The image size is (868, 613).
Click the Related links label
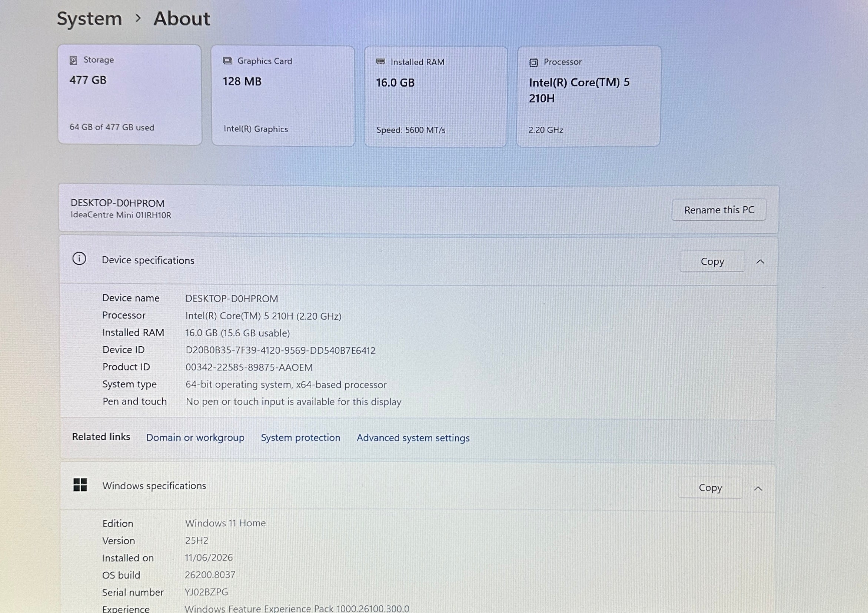point(101,436)
